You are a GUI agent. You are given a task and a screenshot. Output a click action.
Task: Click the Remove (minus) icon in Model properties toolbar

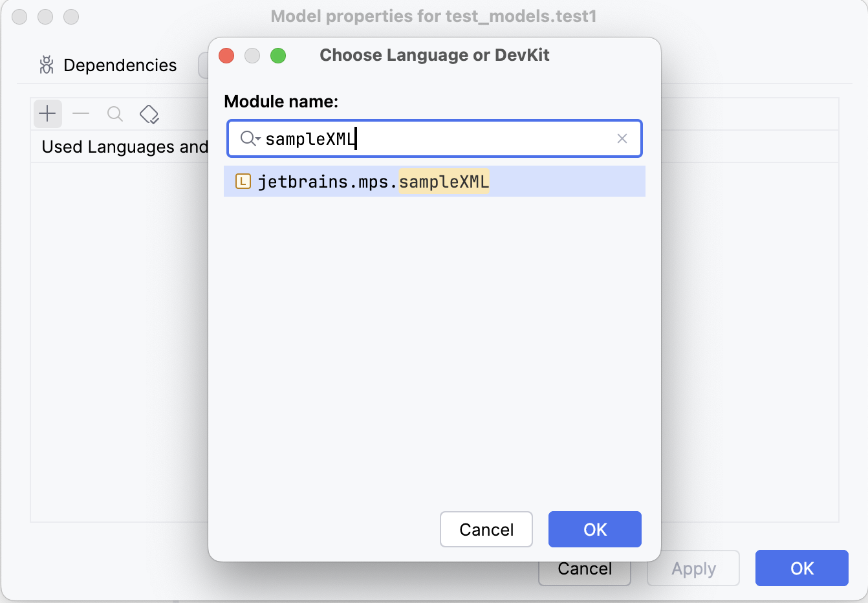tap(81, 114)
